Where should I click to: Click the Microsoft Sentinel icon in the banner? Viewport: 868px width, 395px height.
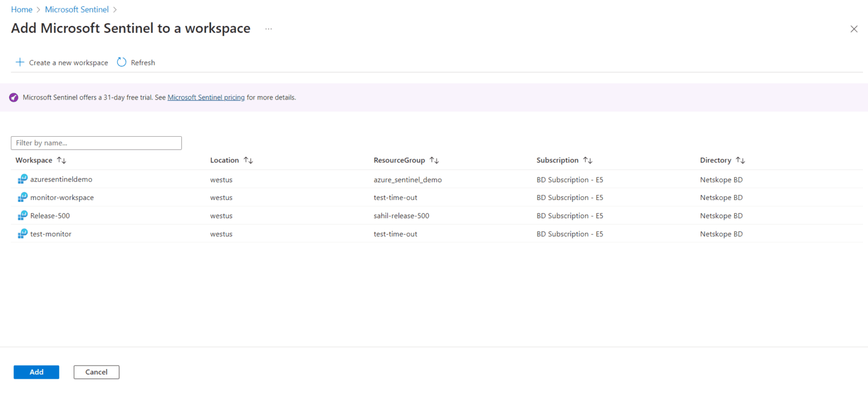[x=13, y=97]
